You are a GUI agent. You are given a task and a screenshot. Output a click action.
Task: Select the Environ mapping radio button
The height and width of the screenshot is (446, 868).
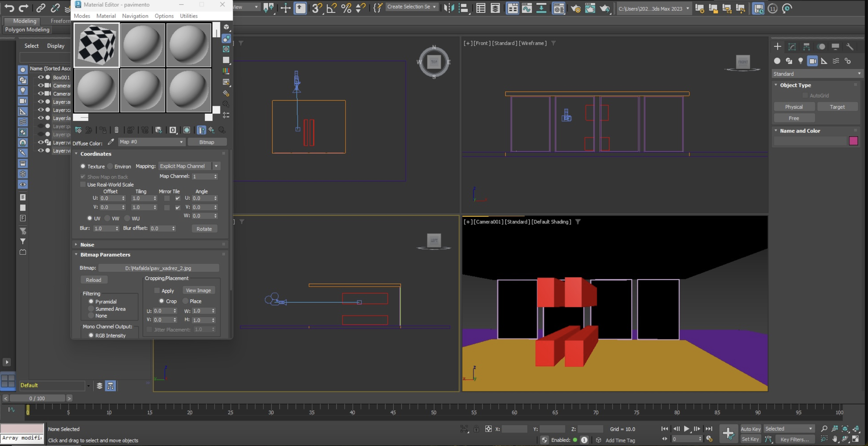(110, 167)
